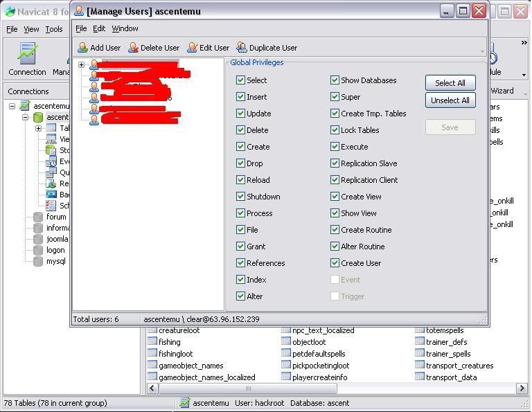Select the forum database icon

(x=38, y=217)
